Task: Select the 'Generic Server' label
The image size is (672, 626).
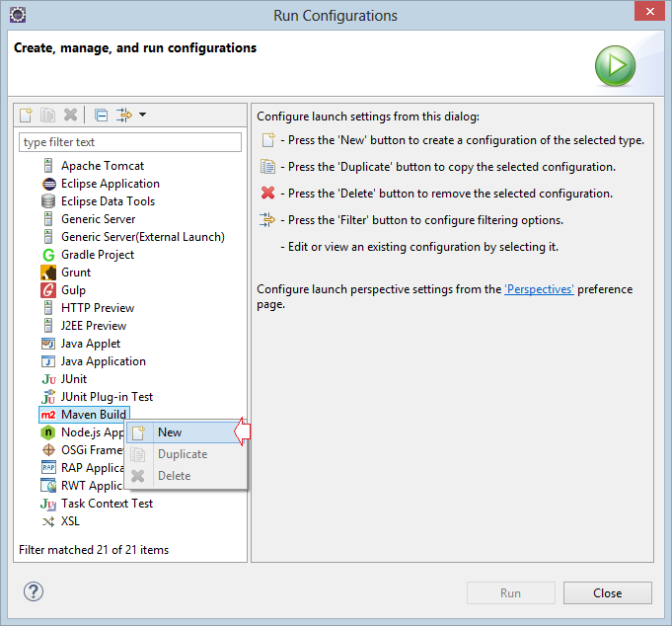Action: (x=98, y=219)
